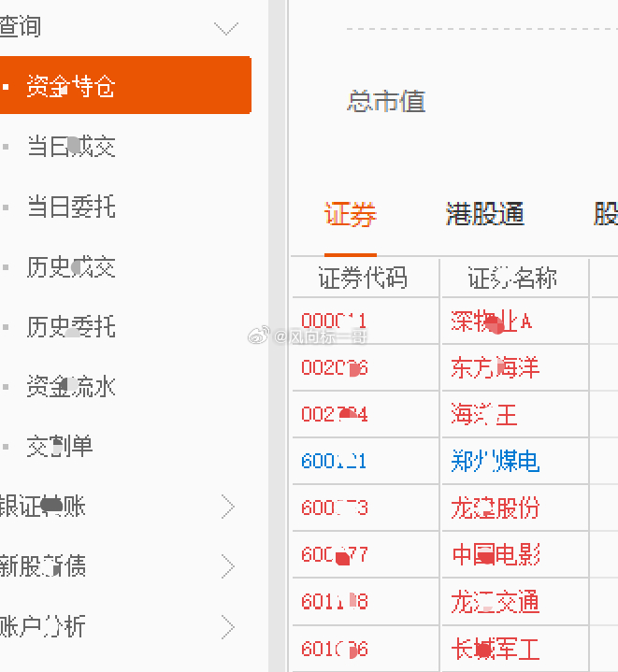
Task: Open 当日成交 in the sidebar
Action: tap(71, 147)
